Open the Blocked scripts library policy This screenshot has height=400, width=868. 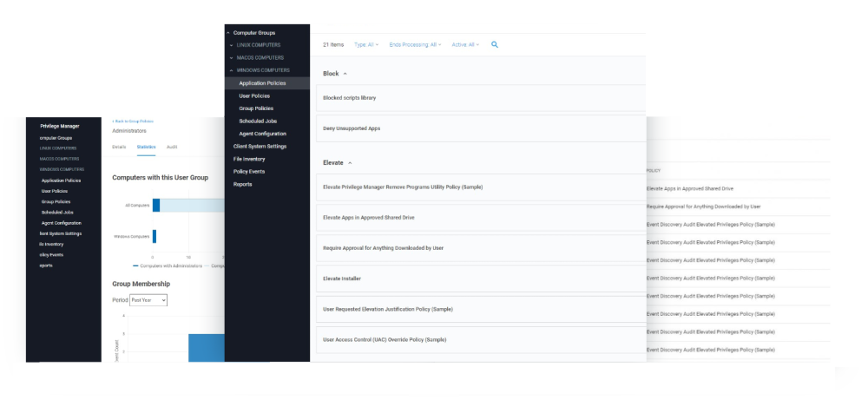click(x=349, y=98)
